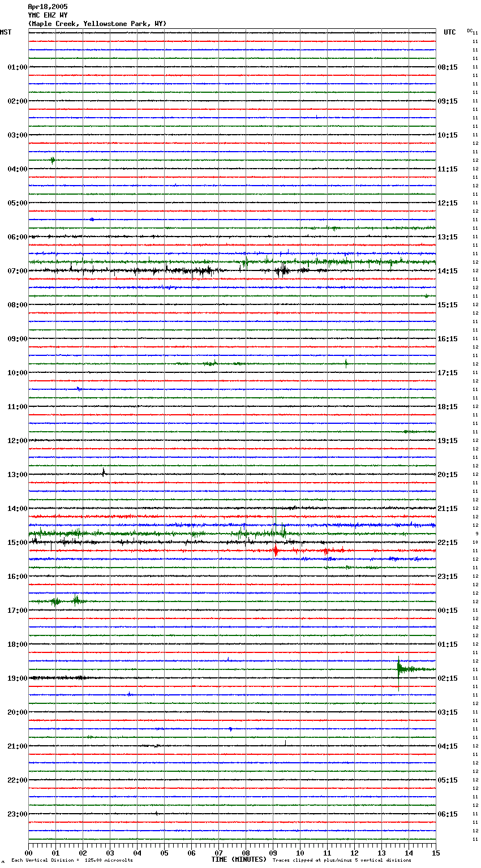Click the green paired events before 17:00 MST

click(x=65, y=601)
